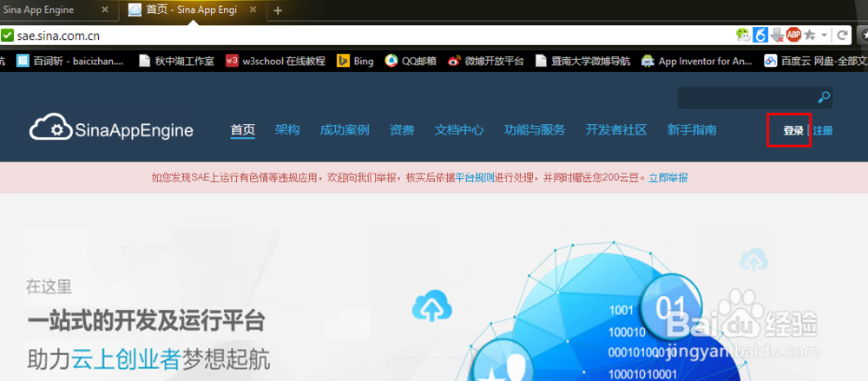Click the blue OK-hand extension icon

point(760,35)
